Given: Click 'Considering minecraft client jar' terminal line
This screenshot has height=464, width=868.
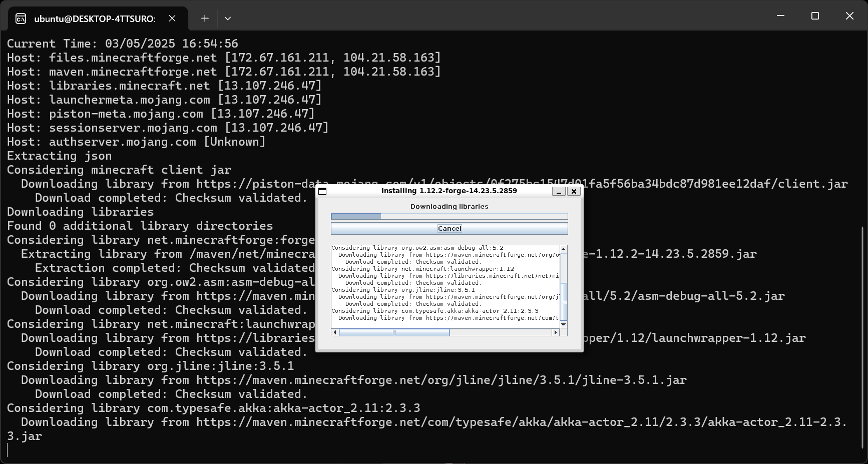Looking at the screenshot, I should pos(119,170).
